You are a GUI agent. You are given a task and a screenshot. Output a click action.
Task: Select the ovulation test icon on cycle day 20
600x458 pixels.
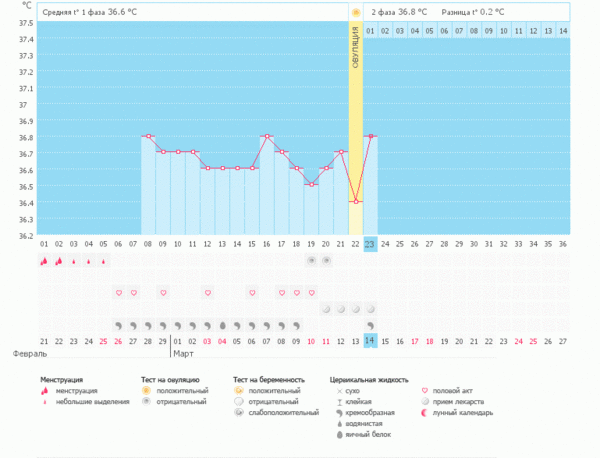[x=326, y=260]
